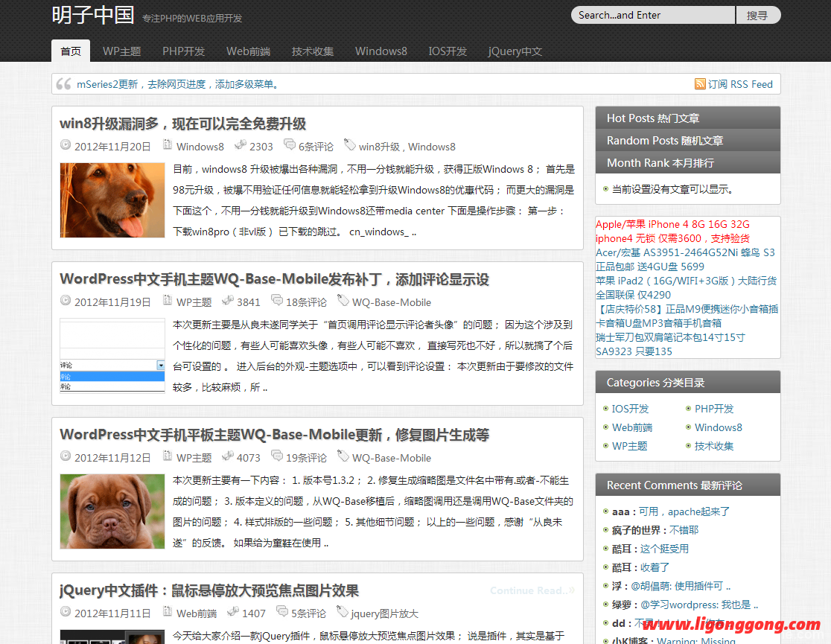This screenshot has width=831, height=644.
Task: Open post WordPress中文手机平板主题WQ-Base-Mobile更新
Action: 274,435
